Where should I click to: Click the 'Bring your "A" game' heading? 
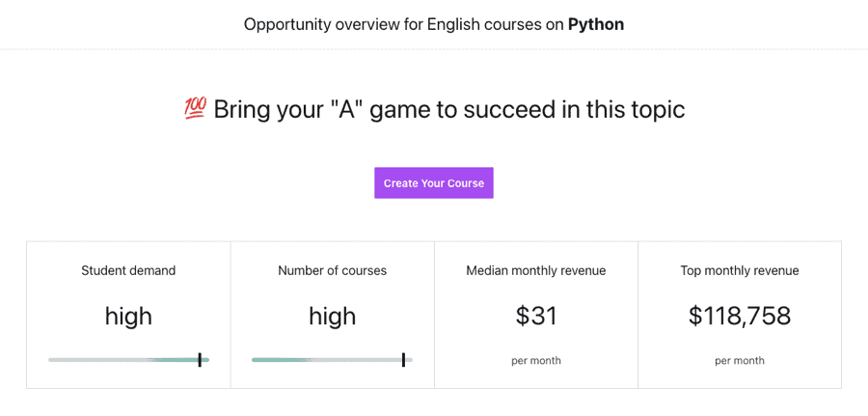click(448, 109)
